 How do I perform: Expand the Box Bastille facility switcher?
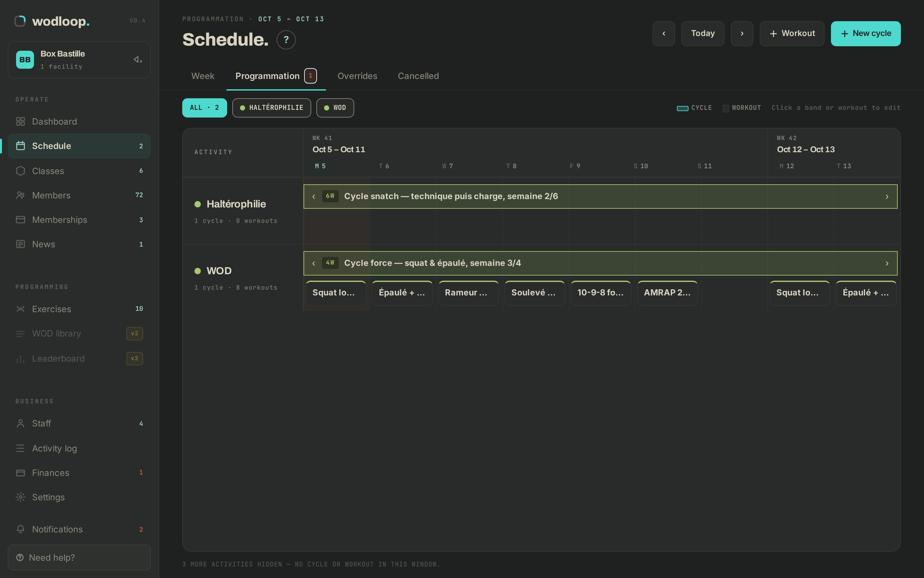[x=138, y=60]
